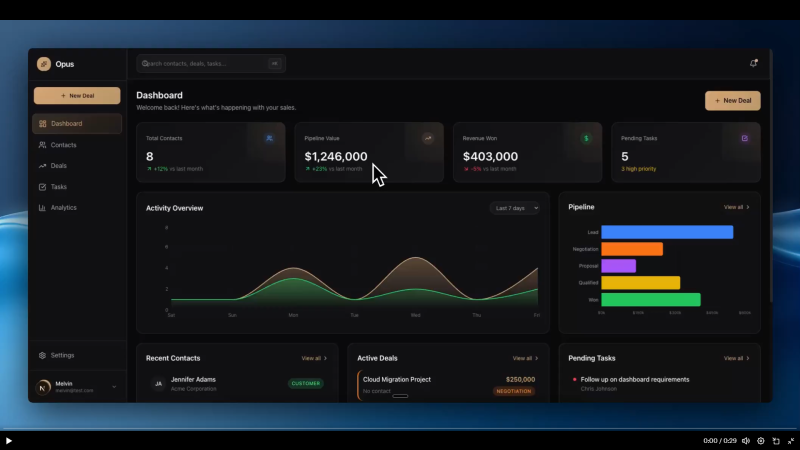800x450 pixels.
Task: Click the notification bell icon
Action: (753, 63)
